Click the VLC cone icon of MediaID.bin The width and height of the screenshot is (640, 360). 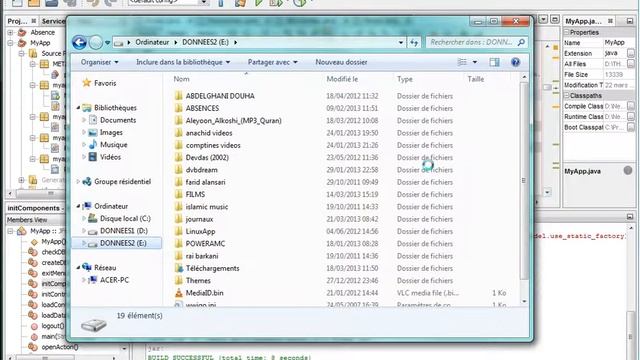pyautogui.click(x=178, y=293)
